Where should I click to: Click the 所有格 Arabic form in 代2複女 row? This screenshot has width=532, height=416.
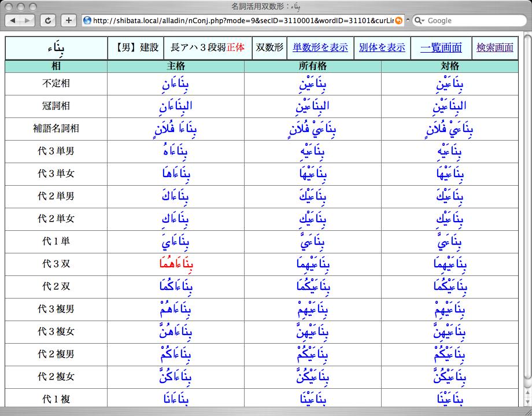click(x=312, y=377)
